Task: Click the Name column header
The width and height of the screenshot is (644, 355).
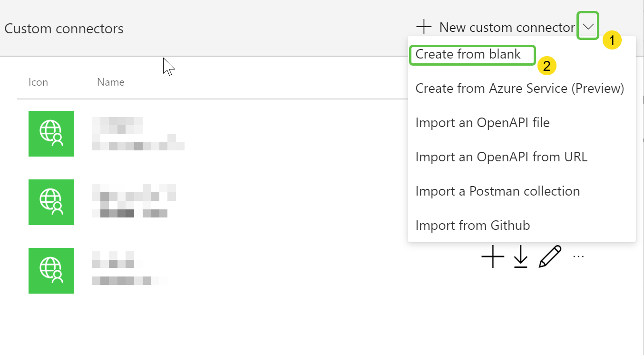Action: pos(110,82)
